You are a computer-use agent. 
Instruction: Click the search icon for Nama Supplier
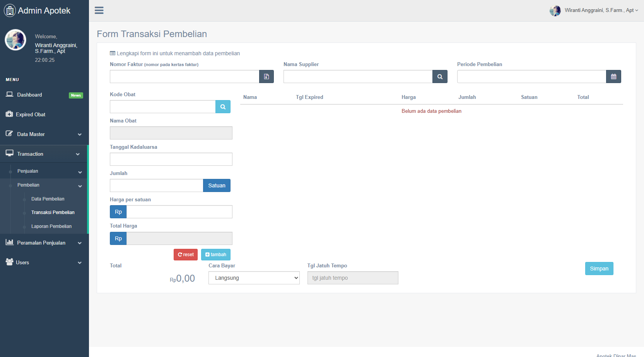click(440, 76)
